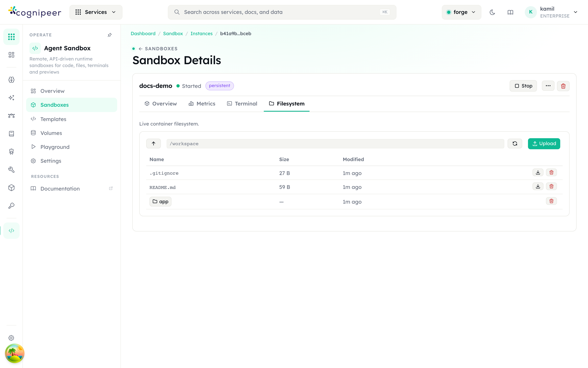Upload a file to workspace
Viewport: 588px width, 368px height.
click(544, 144)
